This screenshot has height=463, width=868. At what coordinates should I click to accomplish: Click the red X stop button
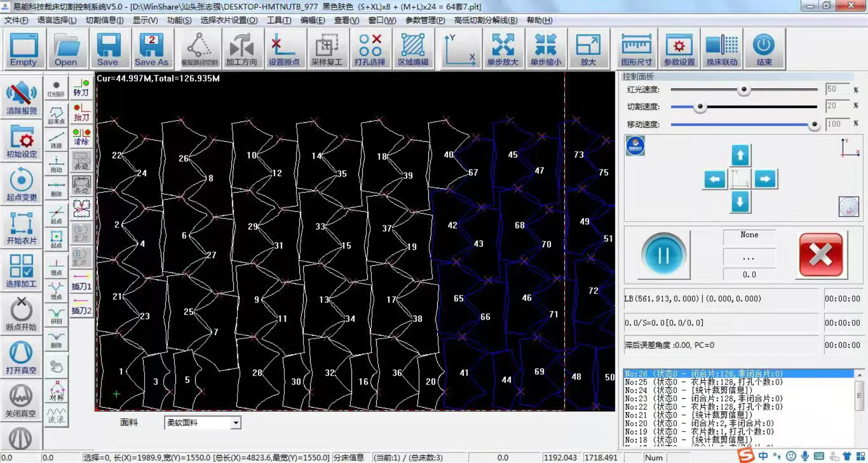click(821, 255)
